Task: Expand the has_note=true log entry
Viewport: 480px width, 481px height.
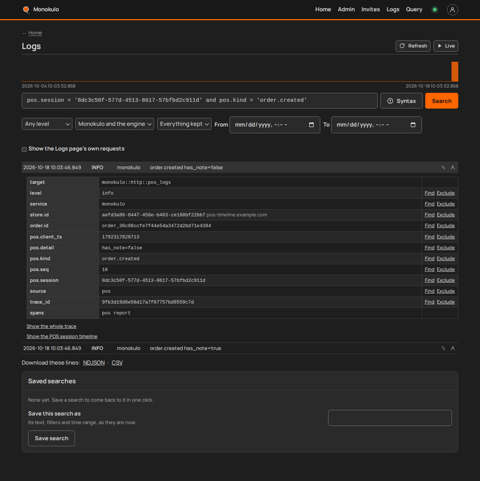Action: coord(453,348)
